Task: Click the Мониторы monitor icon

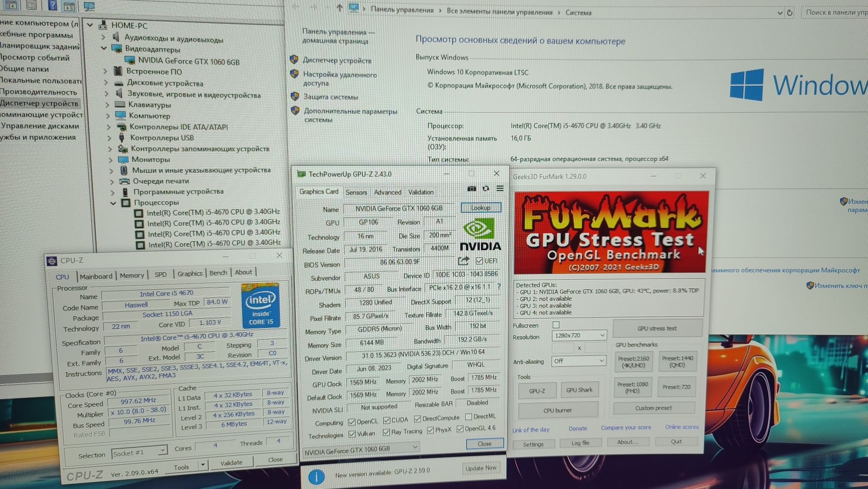Action: pos(123,159)
